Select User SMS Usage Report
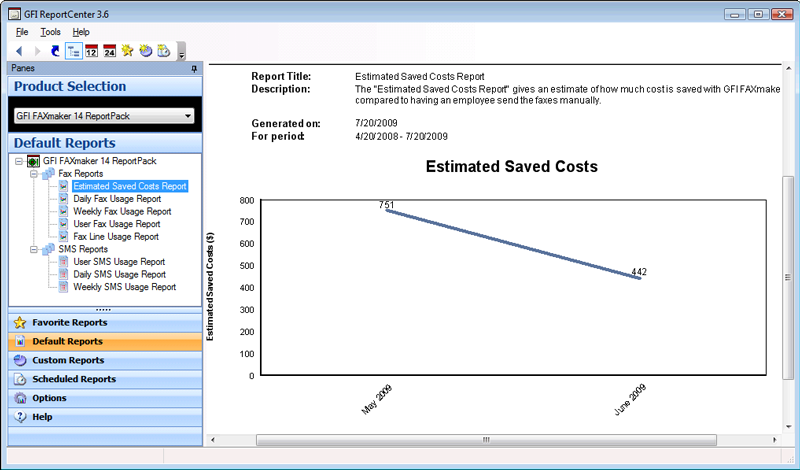The image size is (800, 470). pos(119,262)
